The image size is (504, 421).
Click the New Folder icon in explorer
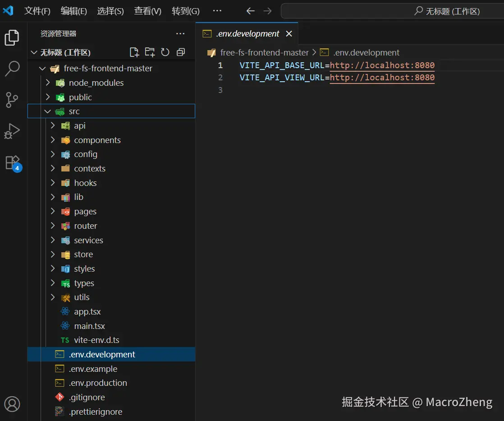pos(150,52)
